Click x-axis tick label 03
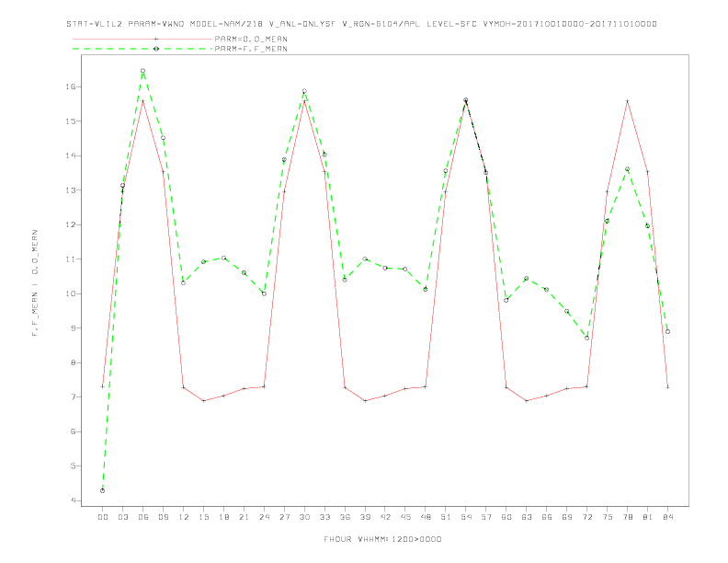 [x=122, y=517]
